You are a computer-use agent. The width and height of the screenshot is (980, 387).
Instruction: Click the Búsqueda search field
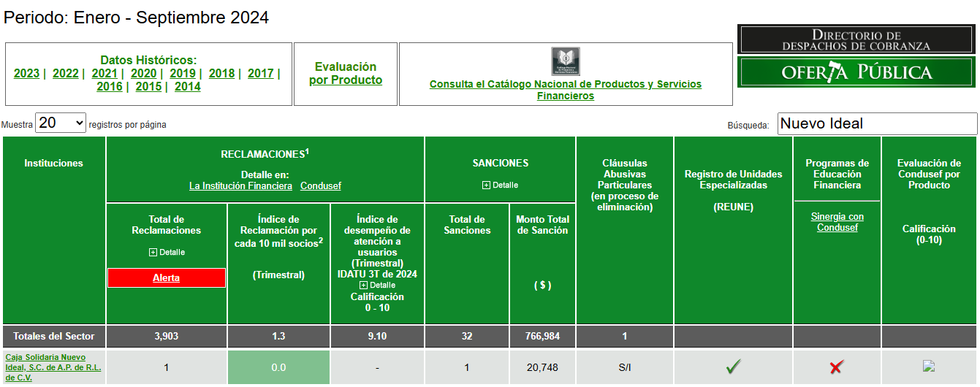[x=877, y=124]
